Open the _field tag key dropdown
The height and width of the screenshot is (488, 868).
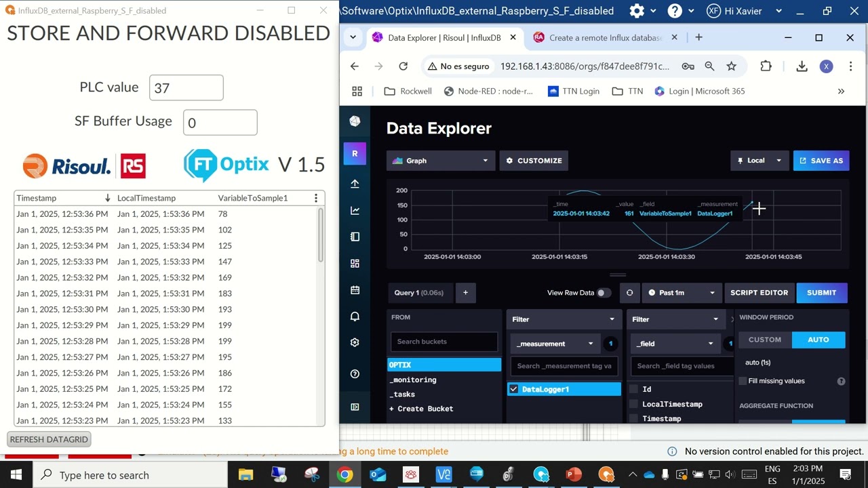coord(675,344)
